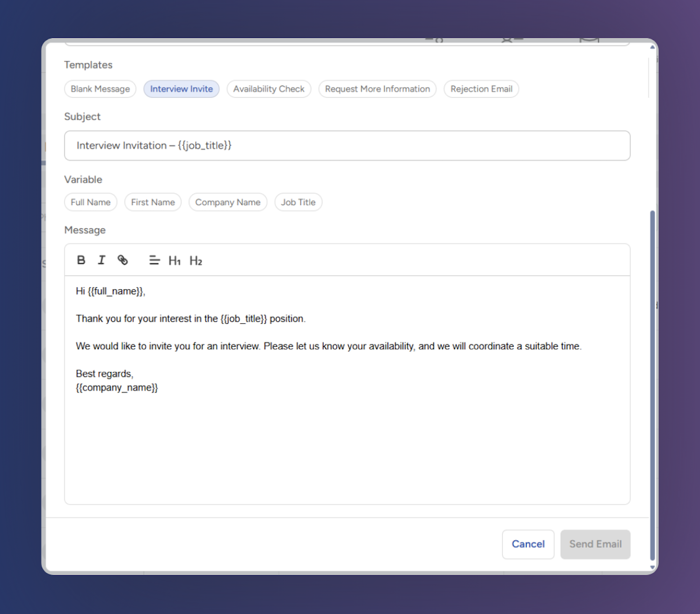Apply italic formatting to message text
700x614 pixels.
pyautogui.click(x=102, y=260)
